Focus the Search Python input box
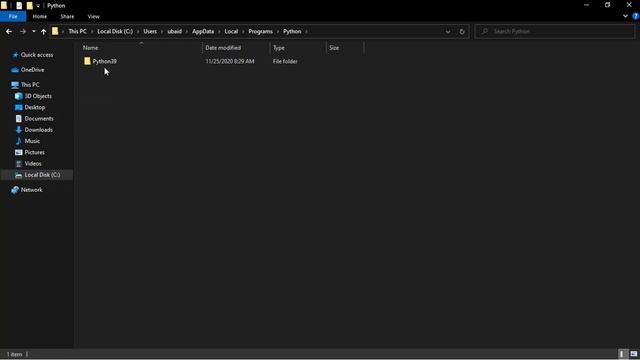Image resolution: width=640 pixels, height=360 pixels. 555,31
